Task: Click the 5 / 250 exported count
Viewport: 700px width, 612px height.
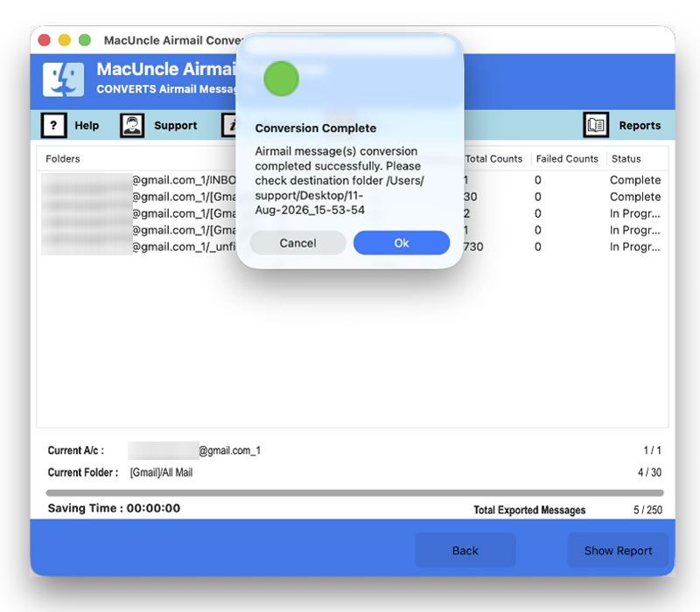Action: coord(647,510)
